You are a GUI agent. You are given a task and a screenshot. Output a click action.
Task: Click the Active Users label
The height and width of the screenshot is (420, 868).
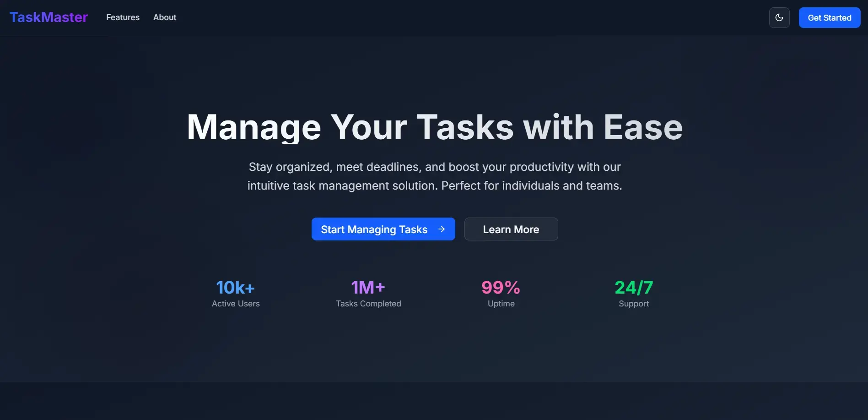pyautogui.click(x=235, y=303)
